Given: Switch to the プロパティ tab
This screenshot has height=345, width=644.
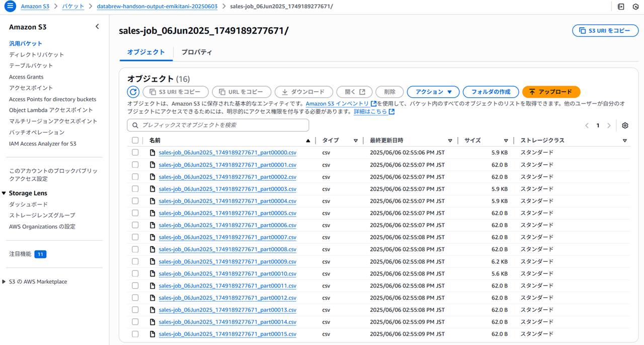Looking at the screenshot, I should 197,52.
